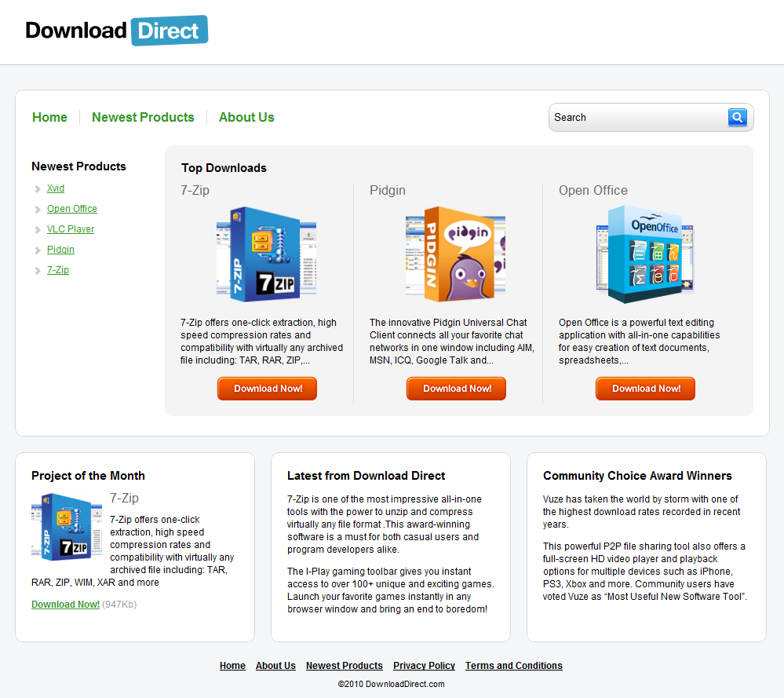The width and height of the screenshot is (784, 698).
Task: Open About Us in top navigation
Action: pyautogui.click(x=246, y=117)
